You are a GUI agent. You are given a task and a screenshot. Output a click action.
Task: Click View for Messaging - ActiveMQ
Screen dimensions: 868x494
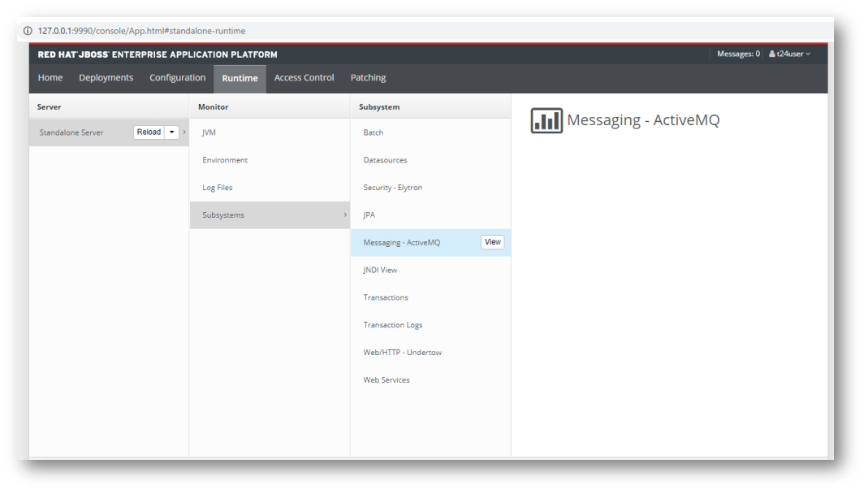pos(492,242)
